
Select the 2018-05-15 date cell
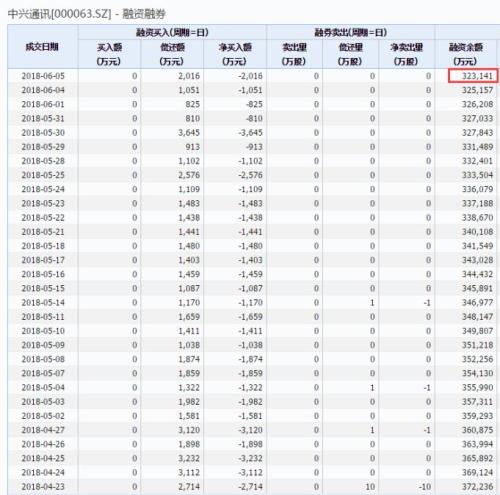point(43,288)
